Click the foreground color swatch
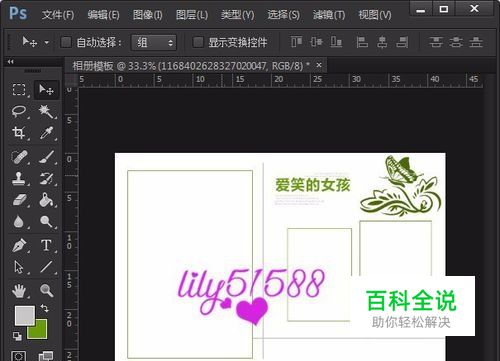 coord(24,315)
